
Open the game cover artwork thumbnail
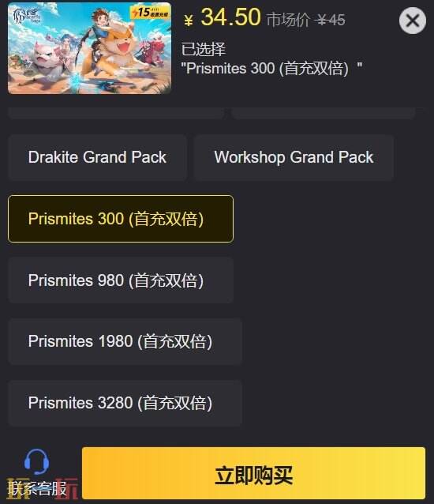89,48
